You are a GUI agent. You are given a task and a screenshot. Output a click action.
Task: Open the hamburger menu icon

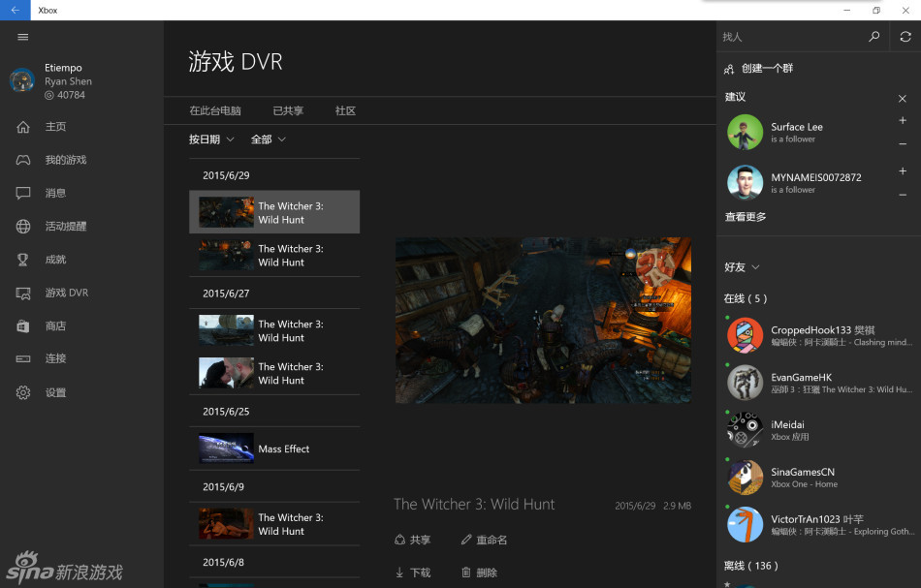(23, 37)
